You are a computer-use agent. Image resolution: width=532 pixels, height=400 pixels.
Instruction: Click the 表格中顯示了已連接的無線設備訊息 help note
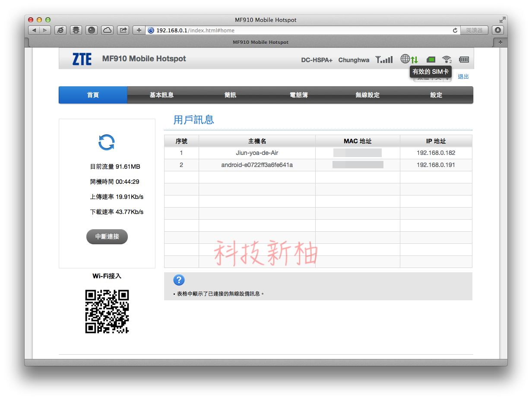(x=218, y=294)
